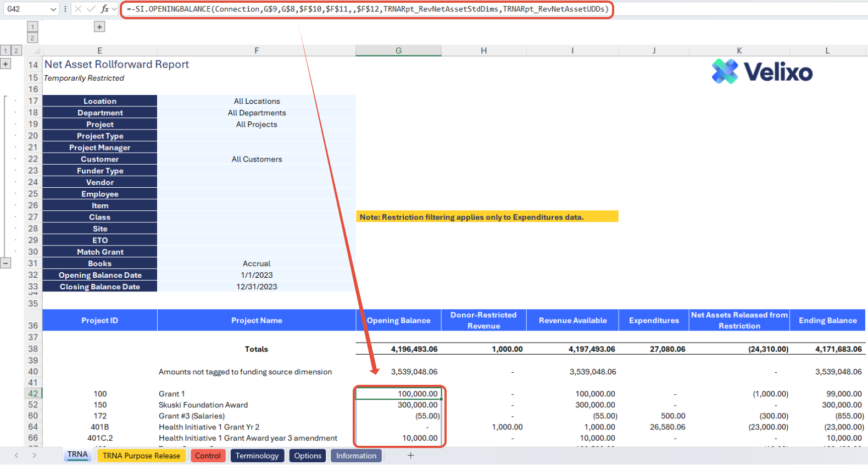This screenshot has height=465, width=868.
Task: Click the 'Ending Balance' header cell
Action: point(827,320)
